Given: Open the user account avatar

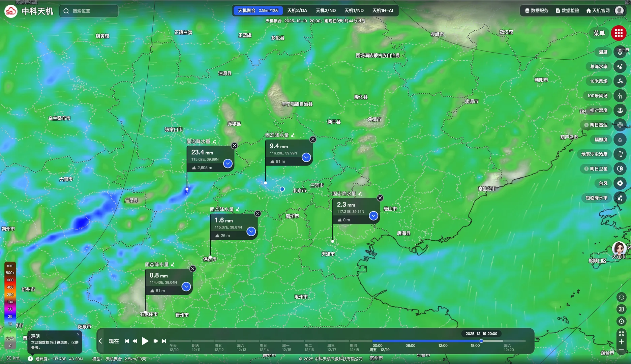Looking at the screenshot, I should (x=620, y=11).
